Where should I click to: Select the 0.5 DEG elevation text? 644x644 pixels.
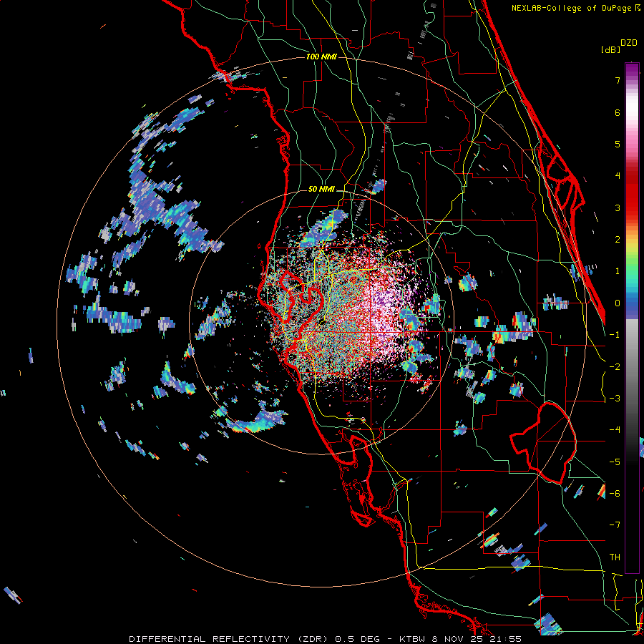click(359, 639)
